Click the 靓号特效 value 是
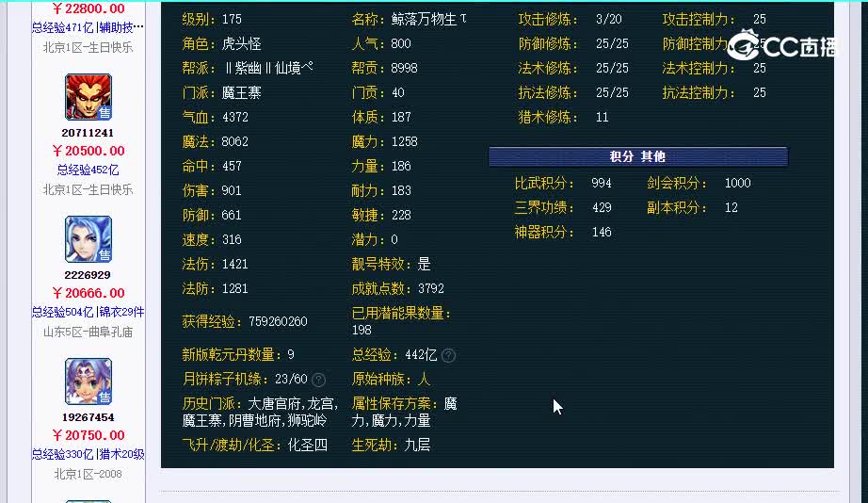This screenshot has width=868, height=503. (424, 265)
